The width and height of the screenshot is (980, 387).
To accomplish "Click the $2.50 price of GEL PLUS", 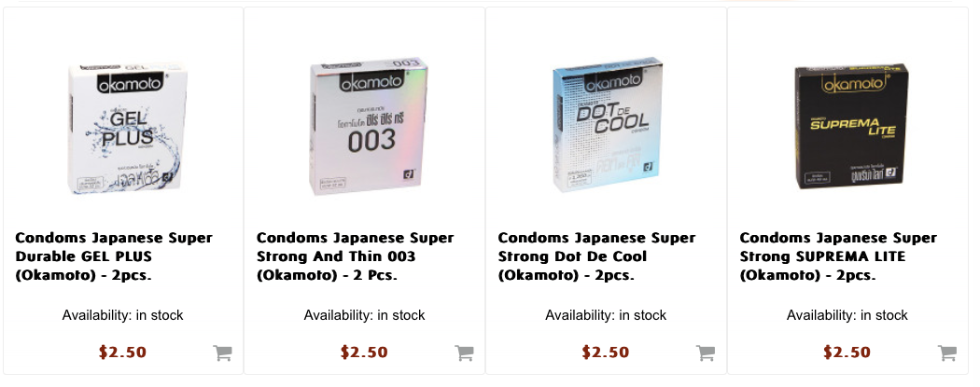I will 123,352.
